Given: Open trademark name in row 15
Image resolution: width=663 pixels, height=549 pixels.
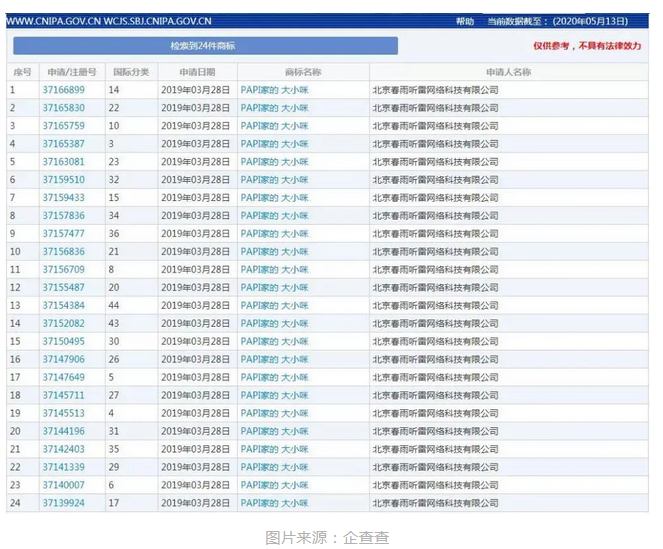Looking at the screenshot, I should click(274, 341).
